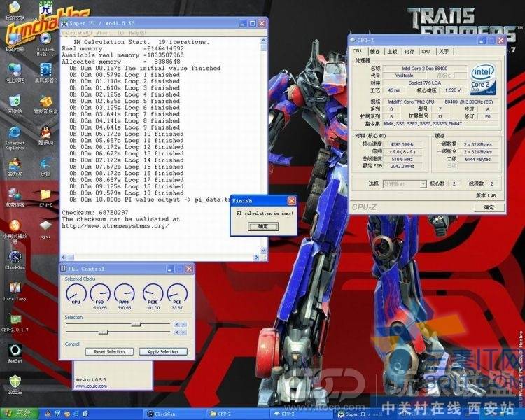Click the lower Selection slider thumb in PLL Control
Screen dimensions: 525x420
pos(103,332)
